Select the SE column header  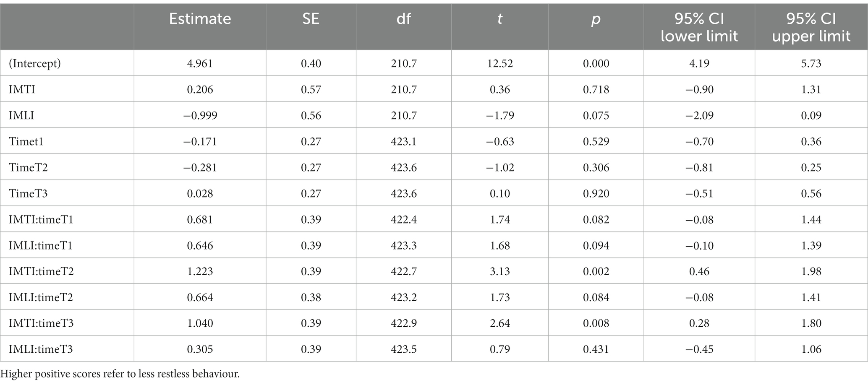pos(311,19)
